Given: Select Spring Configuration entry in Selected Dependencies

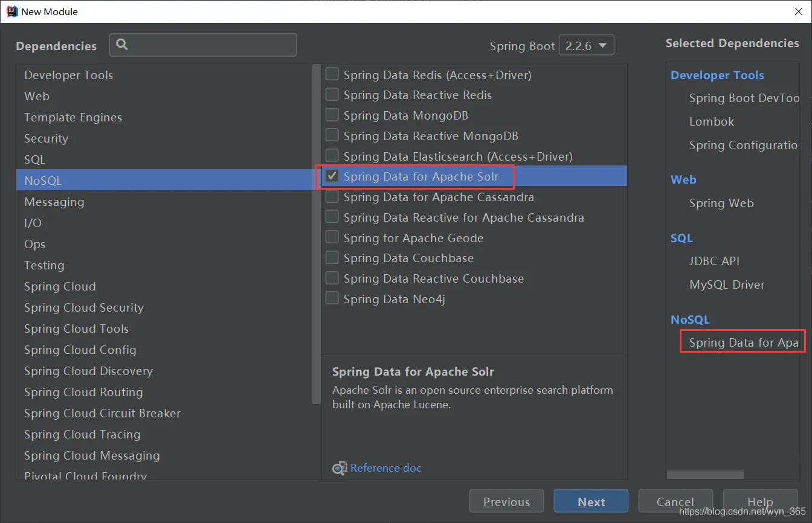Looking at the screenshot, I should tap(744, 145).
